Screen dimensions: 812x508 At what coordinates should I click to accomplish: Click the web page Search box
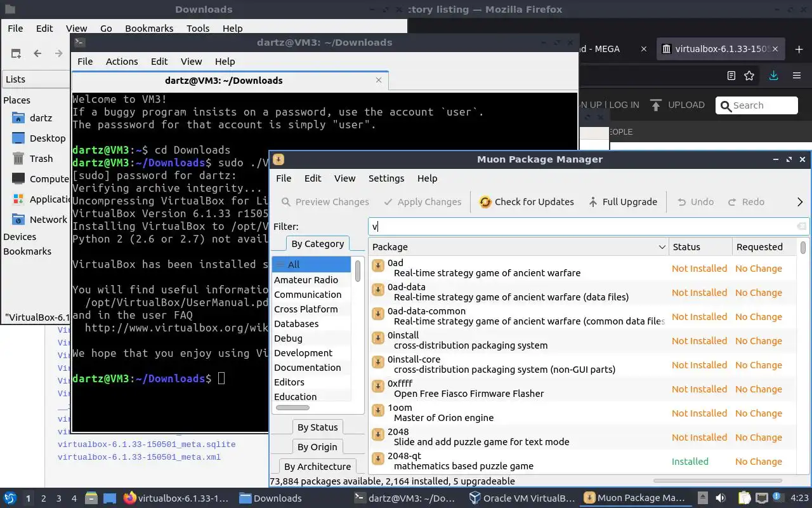point(757,105)
